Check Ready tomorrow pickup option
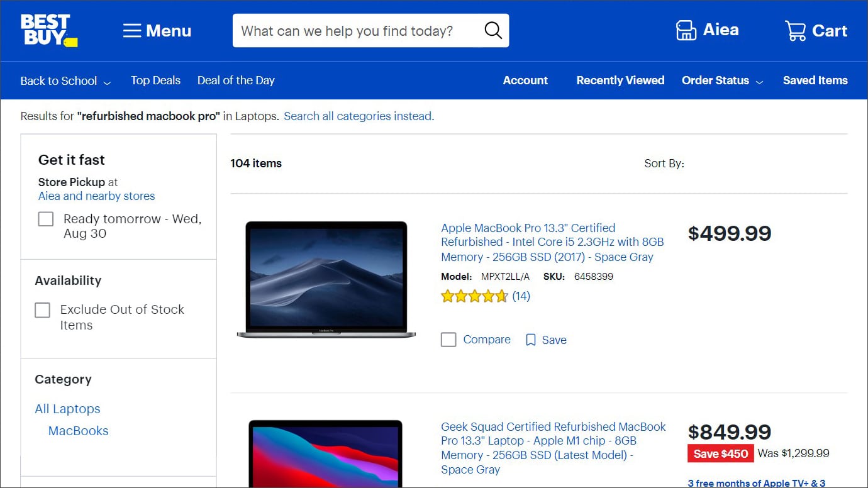Image resolution: width=868 pixels, height=488 pixels. [x=46, y=219]
